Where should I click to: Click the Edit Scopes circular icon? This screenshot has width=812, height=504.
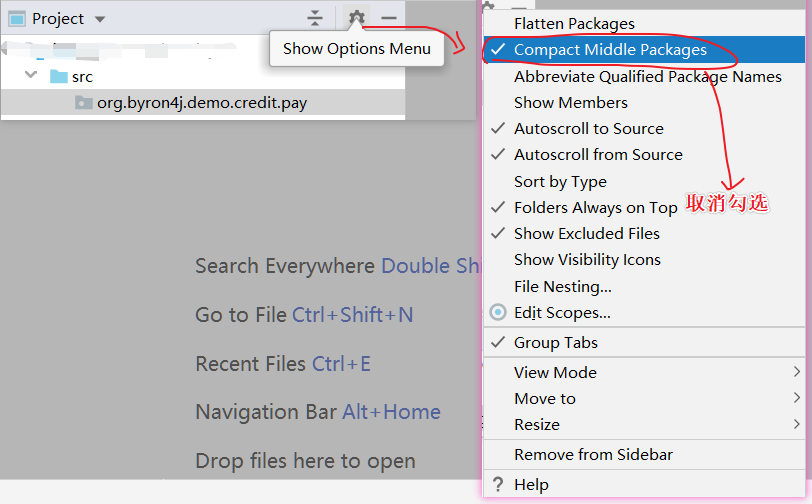(498, 312)
